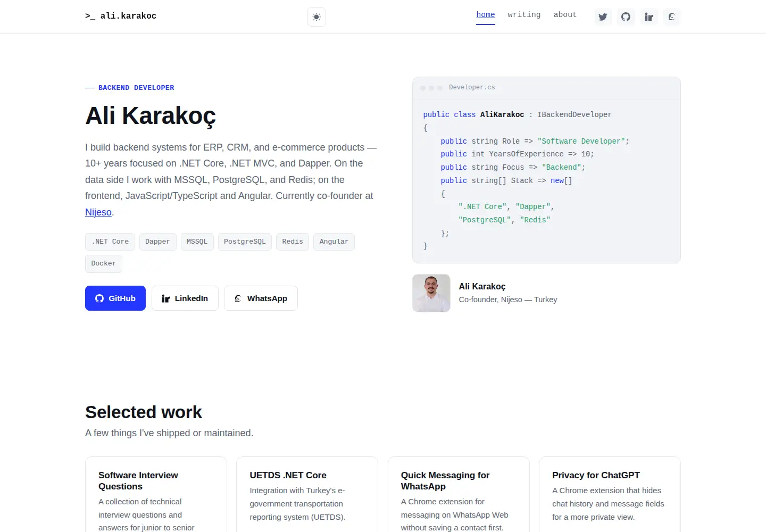Screen dimensions: 766x532
Task: Click the BACKEND DEVELOPER label
Action: (136, 88)
